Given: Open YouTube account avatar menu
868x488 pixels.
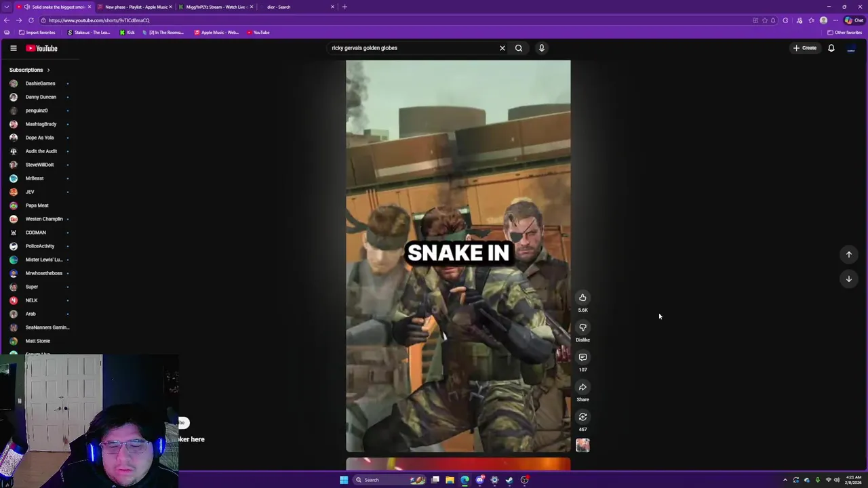Looking at the screenshot, I should (x=851, y=48).
